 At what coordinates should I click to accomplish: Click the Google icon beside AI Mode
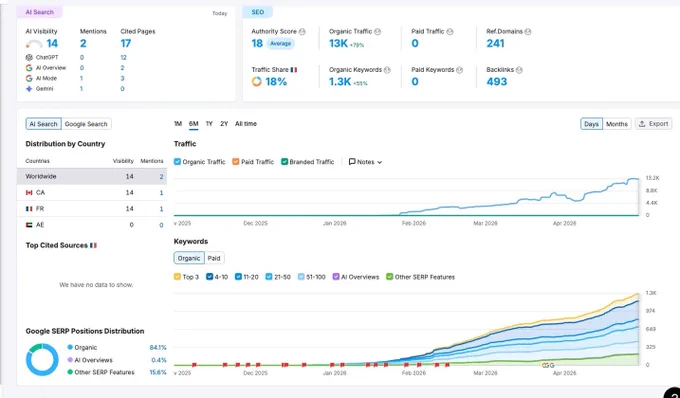coord(29,78)
